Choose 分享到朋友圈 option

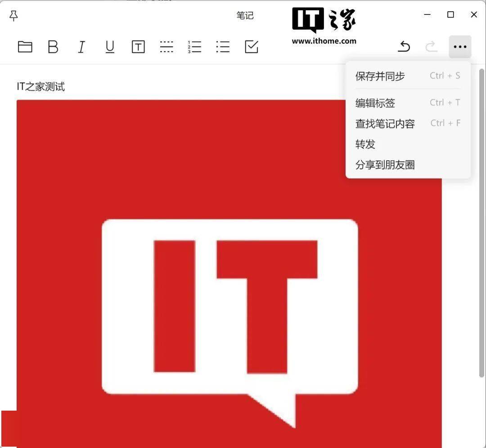(x=385, y=165)
